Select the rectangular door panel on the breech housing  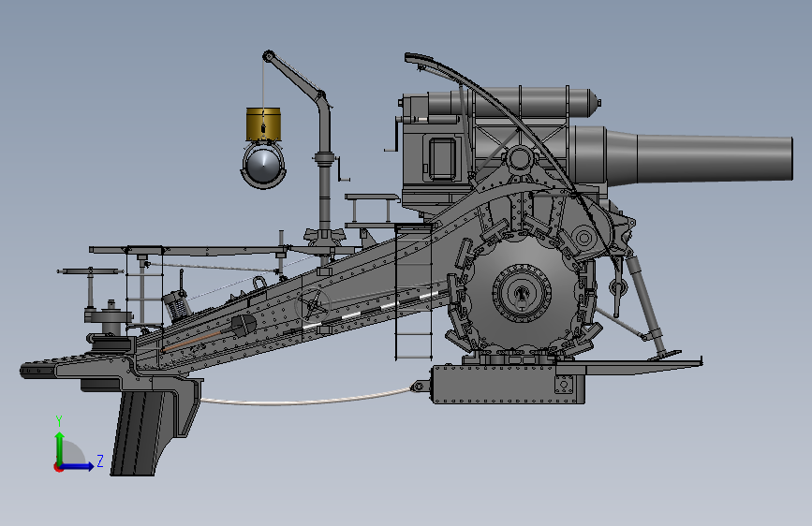[x=442, y=158]
